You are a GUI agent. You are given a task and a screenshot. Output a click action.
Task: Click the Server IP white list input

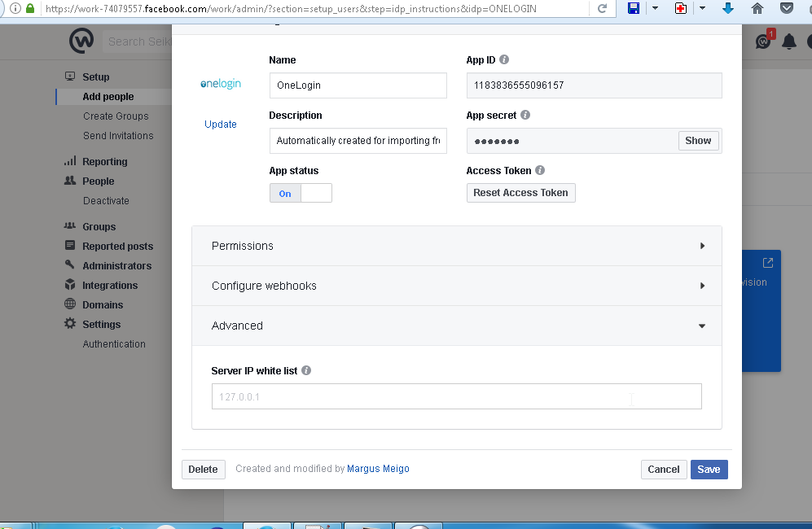point(457,396)
